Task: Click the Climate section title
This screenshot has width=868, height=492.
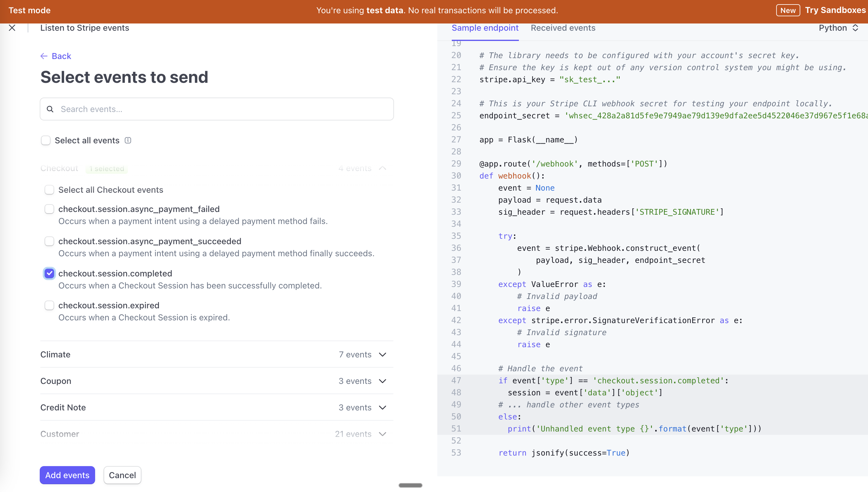Action: [55, 354]
